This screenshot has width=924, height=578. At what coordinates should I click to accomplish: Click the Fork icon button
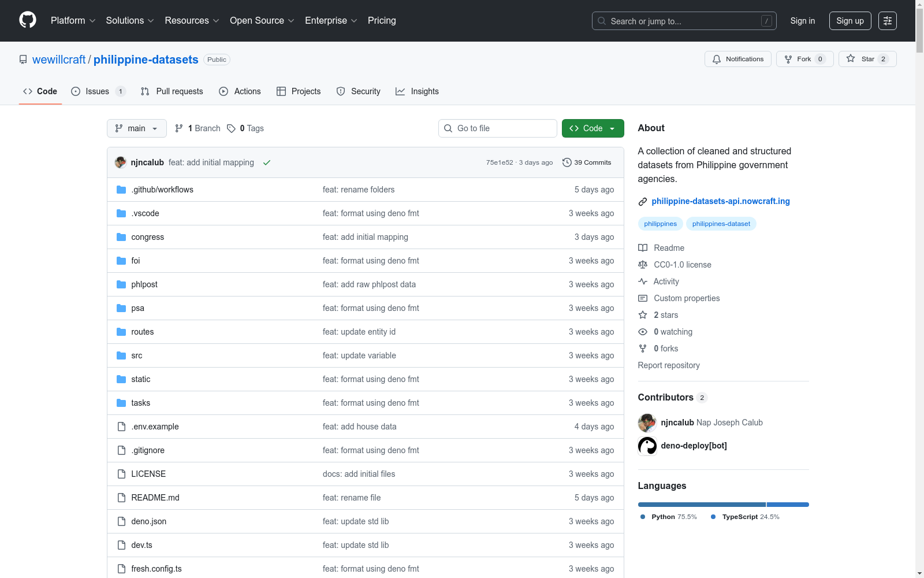pyautogui.click(x=804, y=59)
